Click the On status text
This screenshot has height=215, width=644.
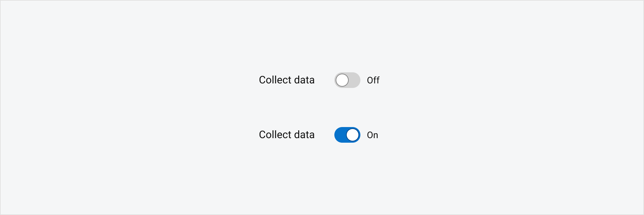pyautogui.click(x=372, y=135)
